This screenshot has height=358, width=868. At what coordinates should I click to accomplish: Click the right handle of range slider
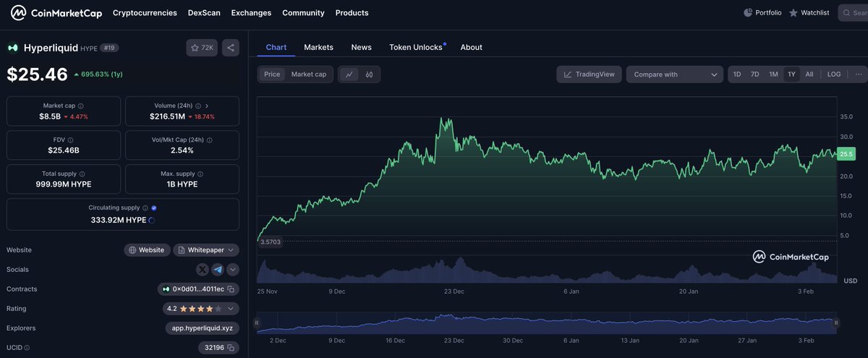pyautogui.click(x=836, y=323)
